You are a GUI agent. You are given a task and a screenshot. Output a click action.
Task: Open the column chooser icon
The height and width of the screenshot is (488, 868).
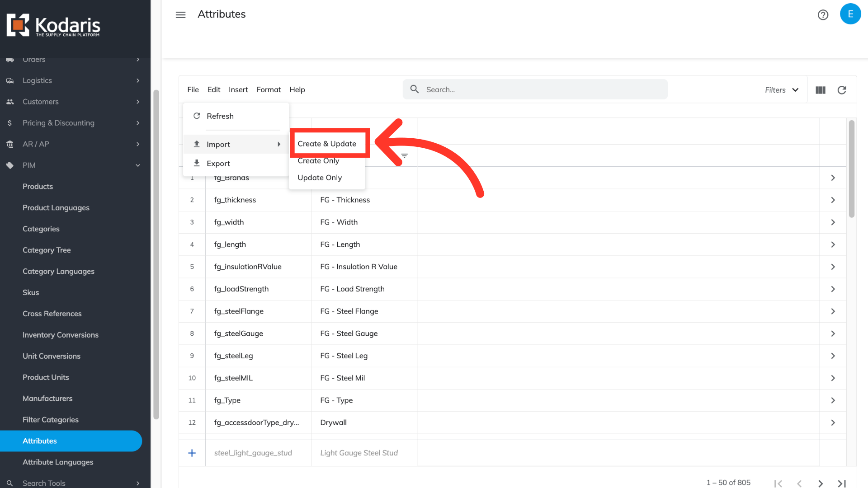click(x=820, y=90)
